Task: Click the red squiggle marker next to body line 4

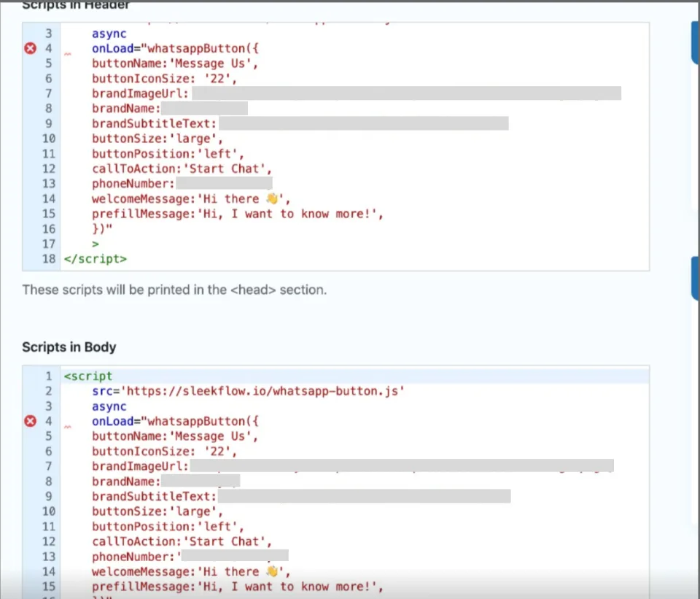Action: [68, 427]
